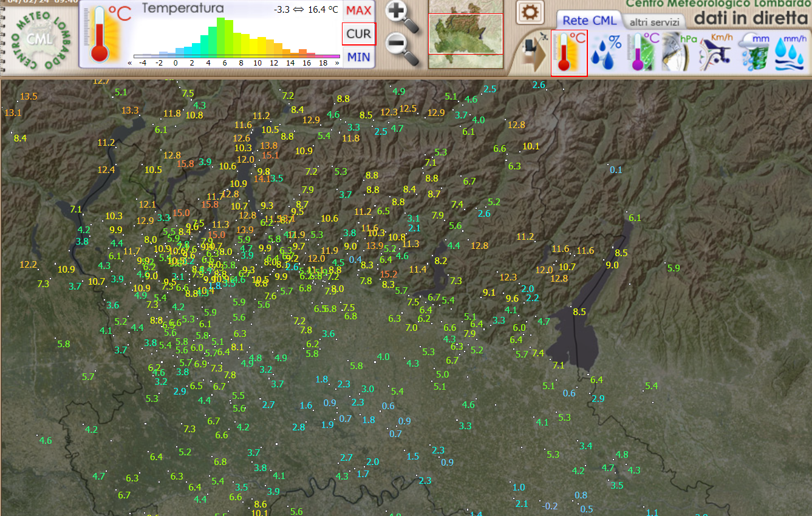Viewport: 812px width, 516px height.
Task: Open the settings gear
Action: point(530,12)
